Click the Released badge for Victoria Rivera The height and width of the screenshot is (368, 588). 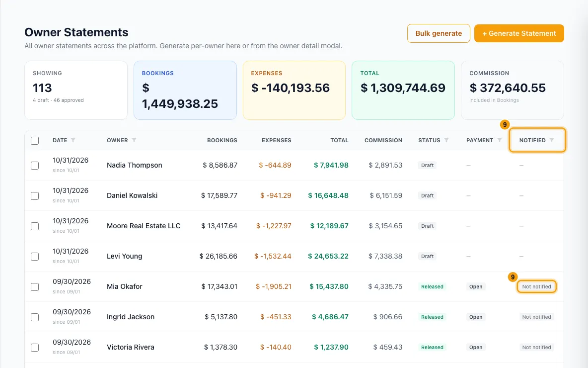432,347
